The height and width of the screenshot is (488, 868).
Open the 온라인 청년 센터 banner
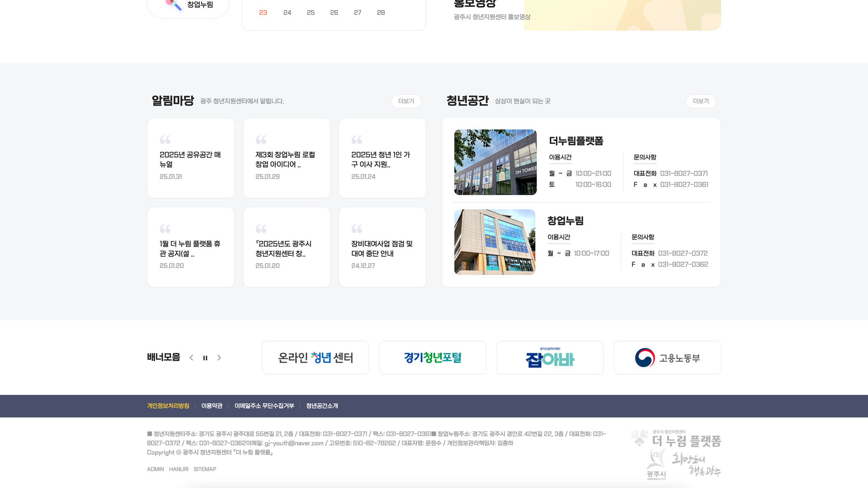[316, 357]
